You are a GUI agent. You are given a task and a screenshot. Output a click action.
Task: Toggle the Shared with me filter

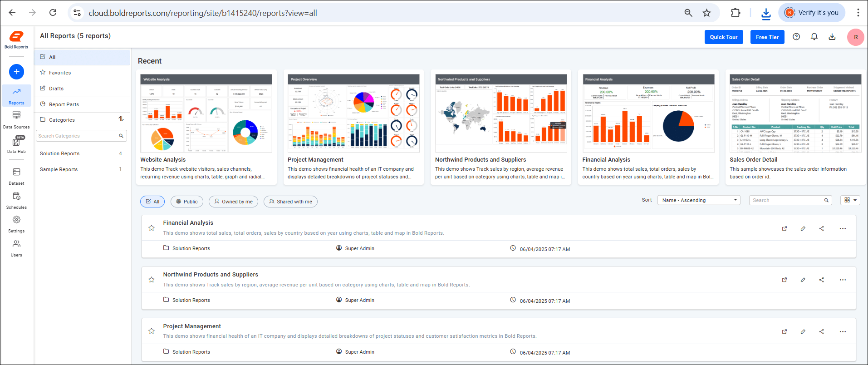click(290, 202)
